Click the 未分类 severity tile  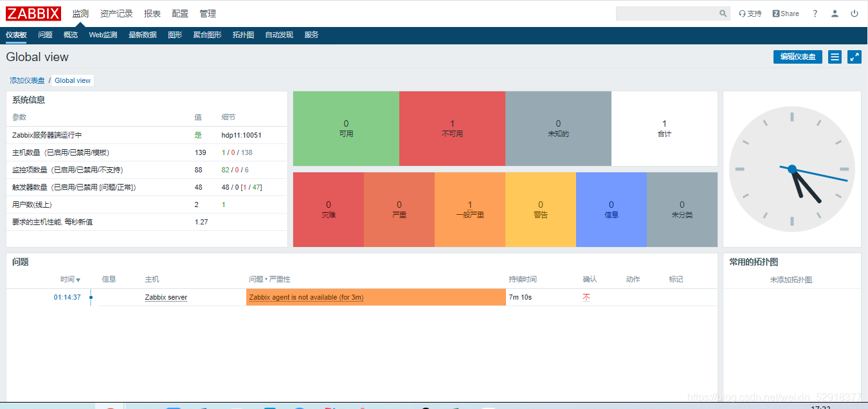[682, 210]
